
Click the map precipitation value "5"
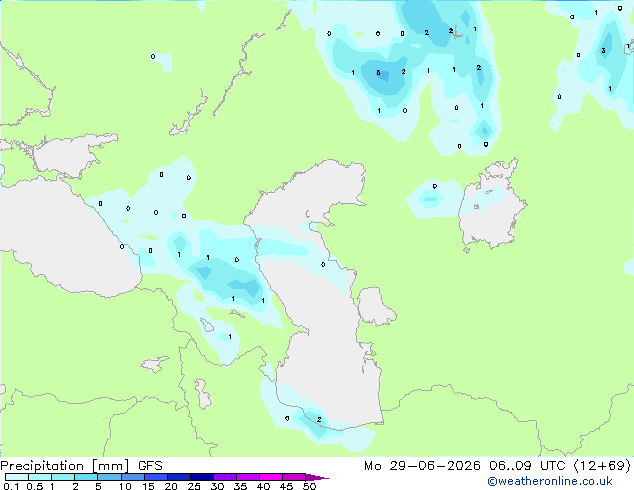[378, 73]
